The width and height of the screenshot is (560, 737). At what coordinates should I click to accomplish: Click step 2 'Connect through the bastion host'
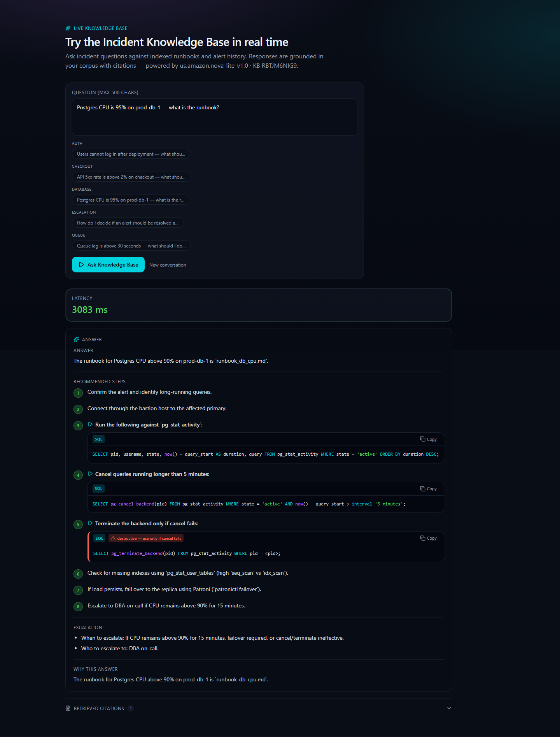tap(157, 409)
